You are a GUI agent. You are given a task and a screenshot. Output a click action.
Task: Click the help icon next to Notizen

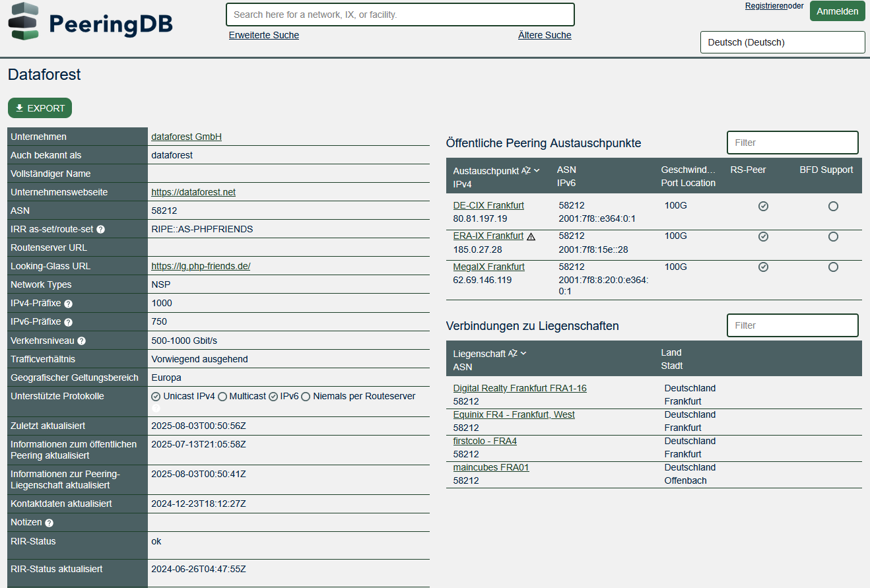pyautogui.click(x=49, y=522)
